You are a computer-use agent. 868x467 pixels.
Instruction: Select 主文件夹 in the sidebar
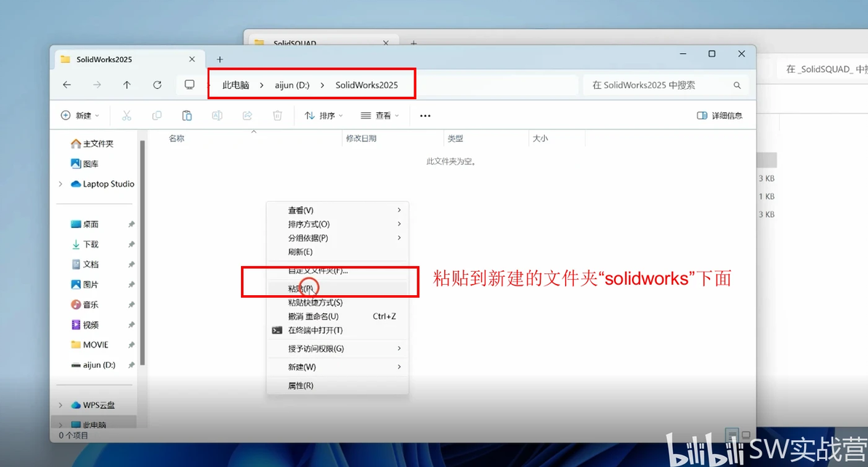[92, 144]
